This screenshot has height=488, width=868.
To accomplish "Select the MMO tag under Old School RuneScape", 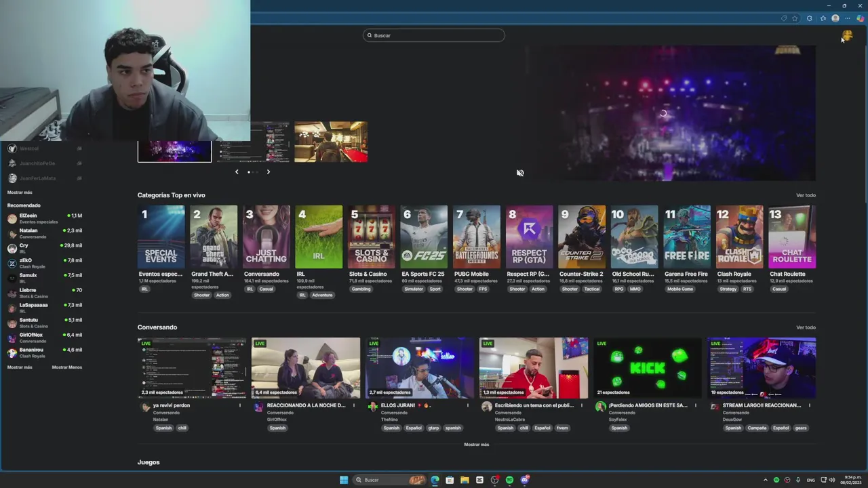I will pyautogui.click(x=635, y=289).
